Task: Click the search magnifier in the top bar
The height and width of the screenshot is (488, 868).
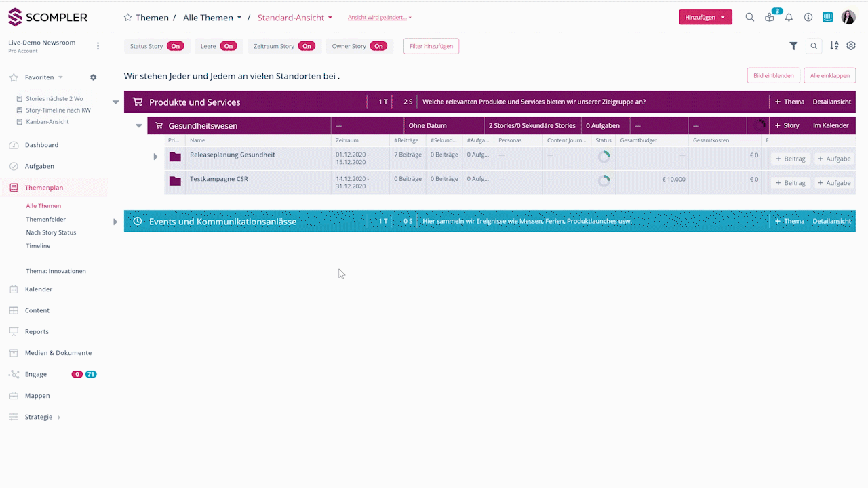Action: point(749,18)
